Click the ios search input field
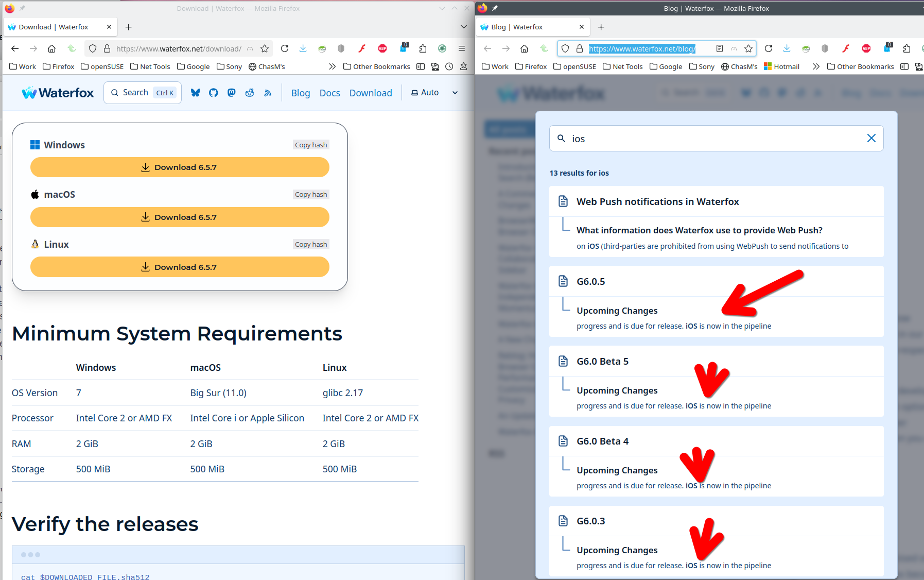Image resolution: width=924 pixels, height=580 pixels. tap(716, 139)
